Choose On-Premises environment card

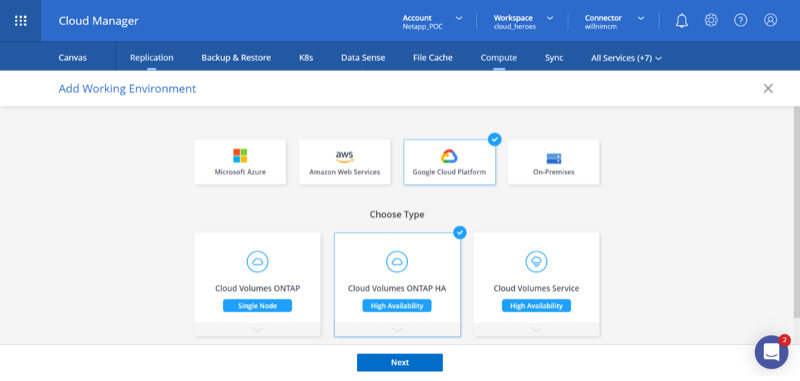(x=554, y=162)
